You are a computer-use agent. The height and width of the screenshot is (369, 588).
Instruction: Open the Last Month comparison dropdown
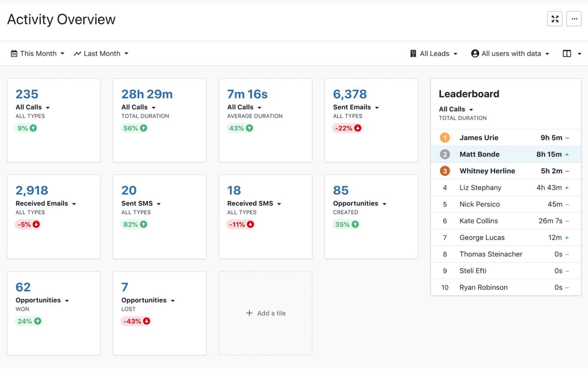point(101,53)
